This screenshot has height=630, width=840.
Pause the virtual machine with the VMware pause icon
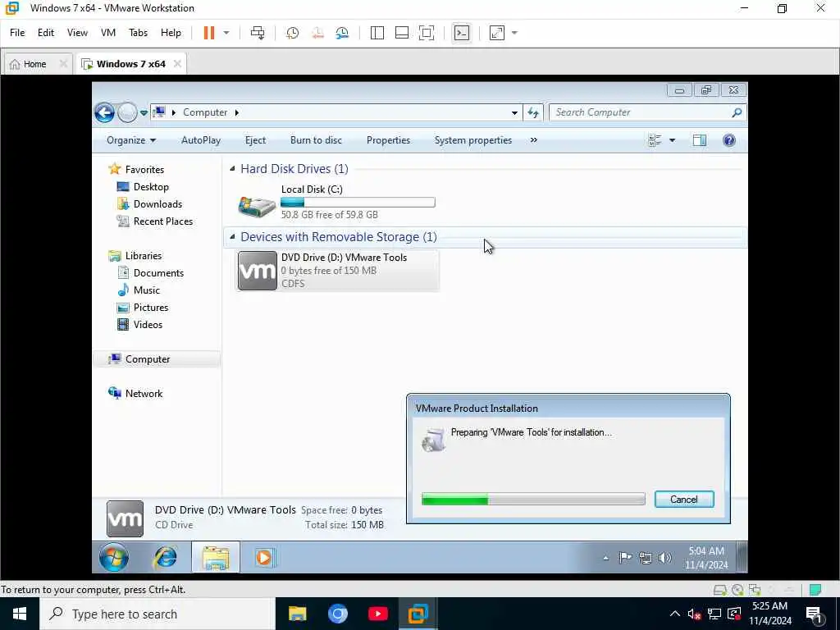pos(209,33)
